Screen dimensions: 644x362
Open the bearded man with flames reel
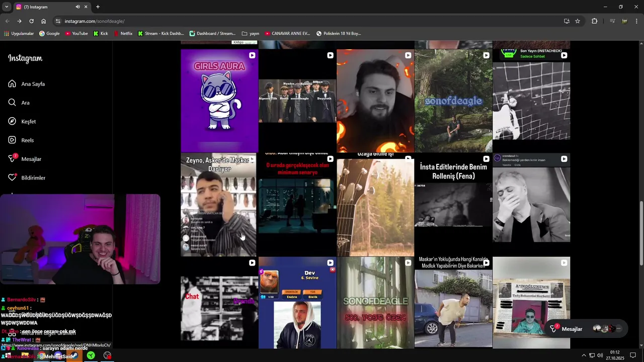click(x=375, y=101)
